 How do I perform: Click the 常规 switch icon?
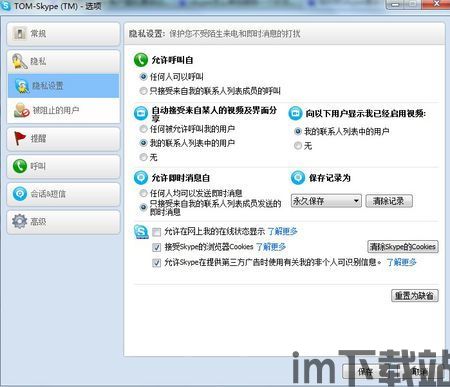point(20,33)
